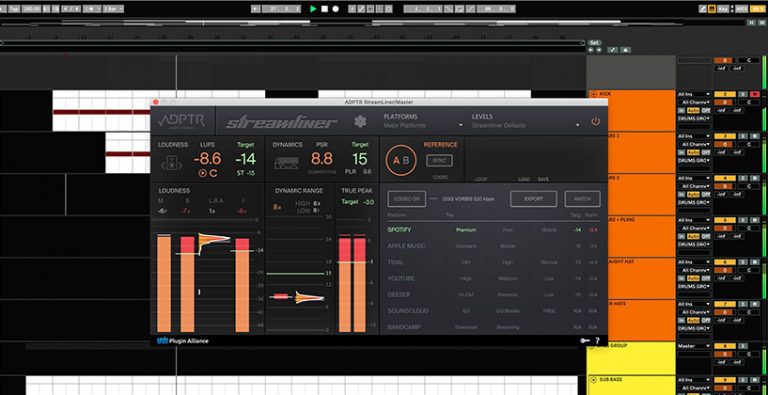Viewport: 768px width, 395px height.
Task: Click the dynamics waveform icon
Action: (x=287, y=163)
